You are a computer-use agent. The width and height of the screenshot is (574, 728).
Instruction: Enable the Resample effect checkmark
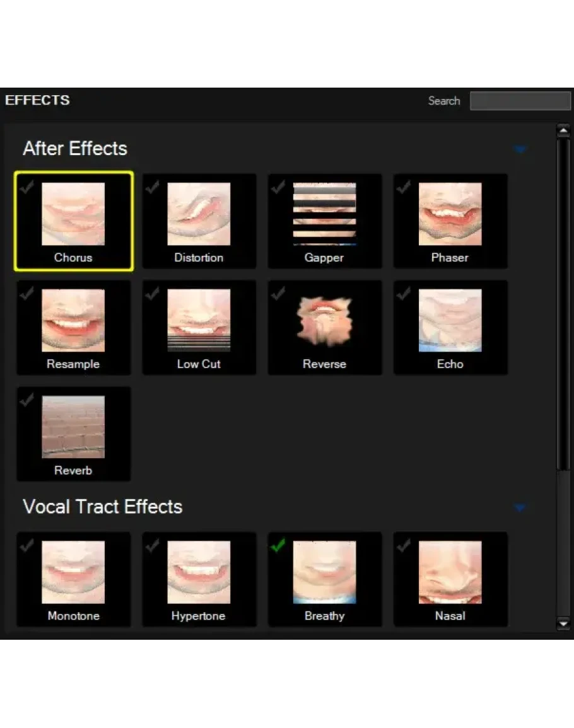(x=26, y=294)
